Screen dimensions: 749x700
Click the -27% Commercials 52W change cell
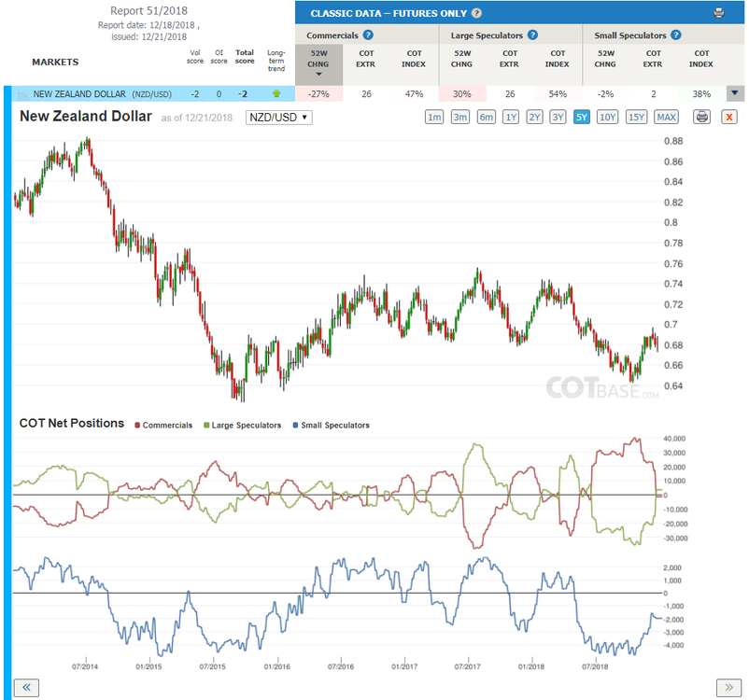point(318,93)
